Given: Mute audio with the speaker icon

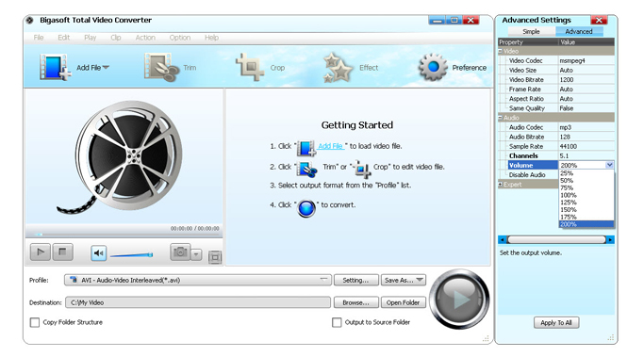Looking at the screenshot, I should [99, 253].
